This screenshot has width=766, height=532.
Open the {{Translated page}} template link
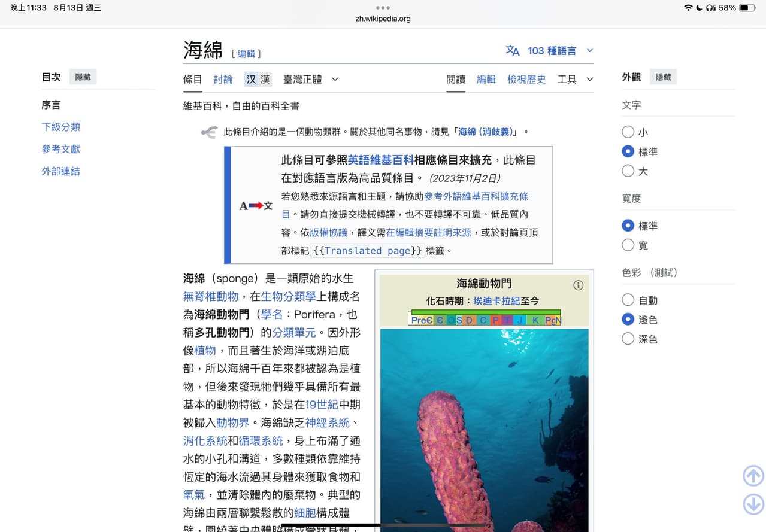367,251
